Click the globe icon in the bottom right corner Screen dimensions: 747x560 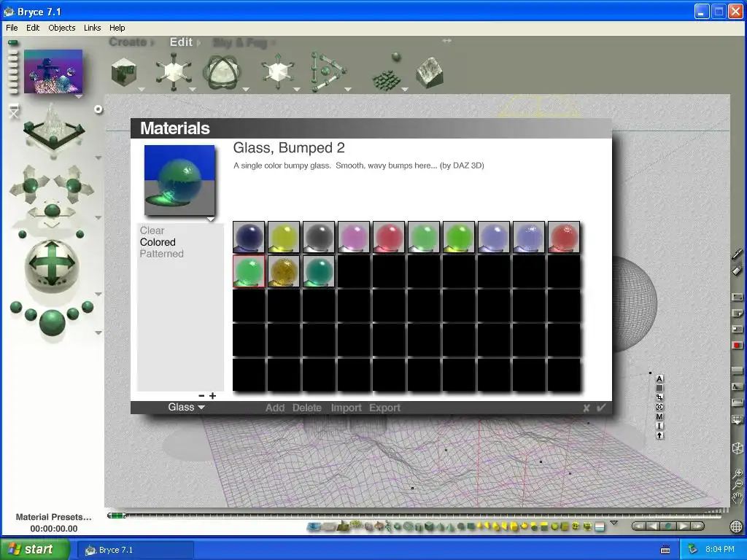pos(737,526)
